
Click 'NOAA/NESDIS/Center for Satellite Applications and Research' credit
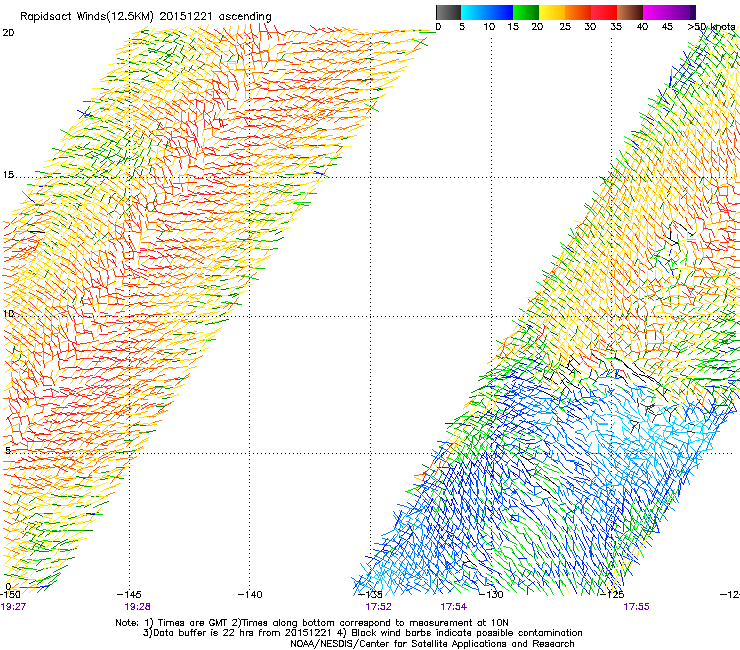tap(432, 644)
